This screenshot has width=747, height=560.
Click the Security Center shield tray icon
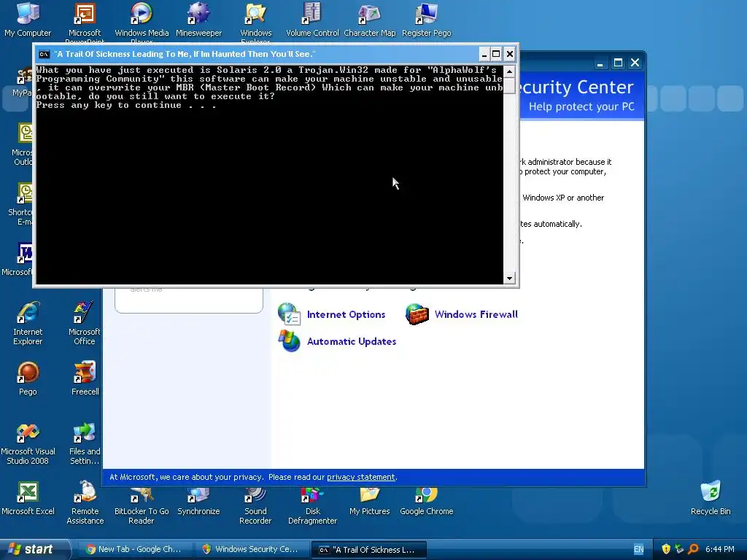click(666, 549)
